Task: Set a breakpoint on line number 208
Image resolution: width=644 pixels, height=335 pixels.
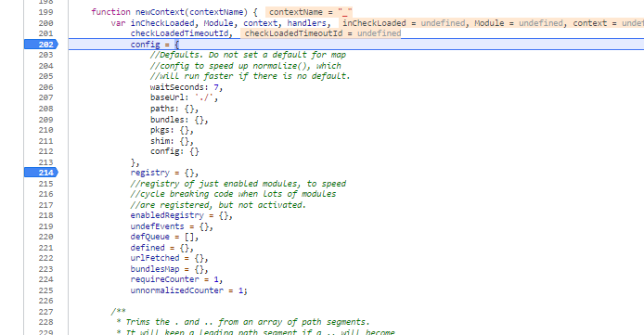Action: tap(46, 109)
